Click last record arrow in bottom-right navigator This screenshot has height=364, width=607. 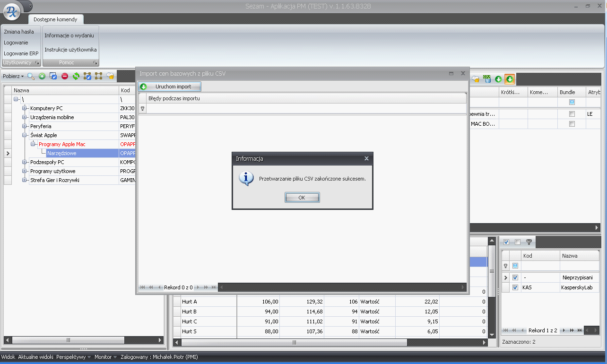(580, 330)
